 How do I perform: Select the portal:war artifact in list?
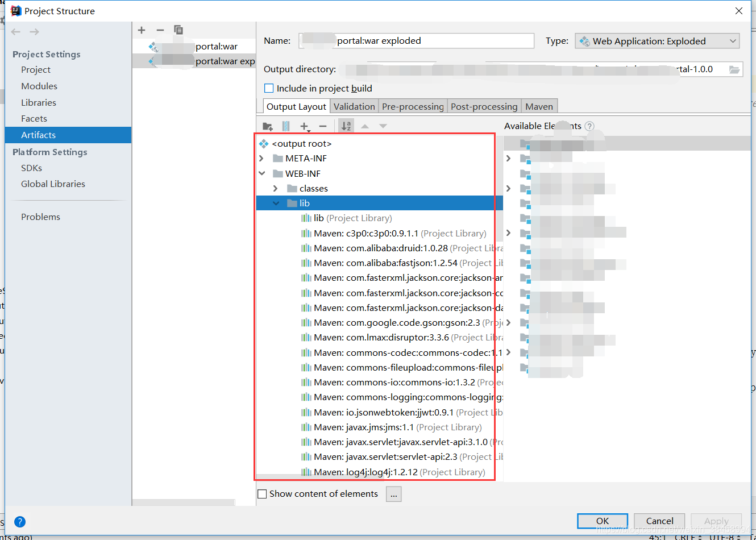tap(194, 47)
